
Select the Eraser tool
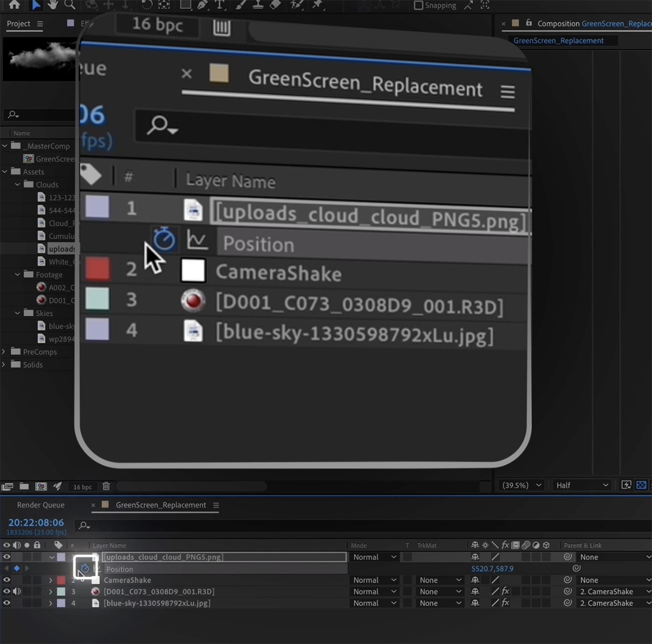(x=275, y=5)
